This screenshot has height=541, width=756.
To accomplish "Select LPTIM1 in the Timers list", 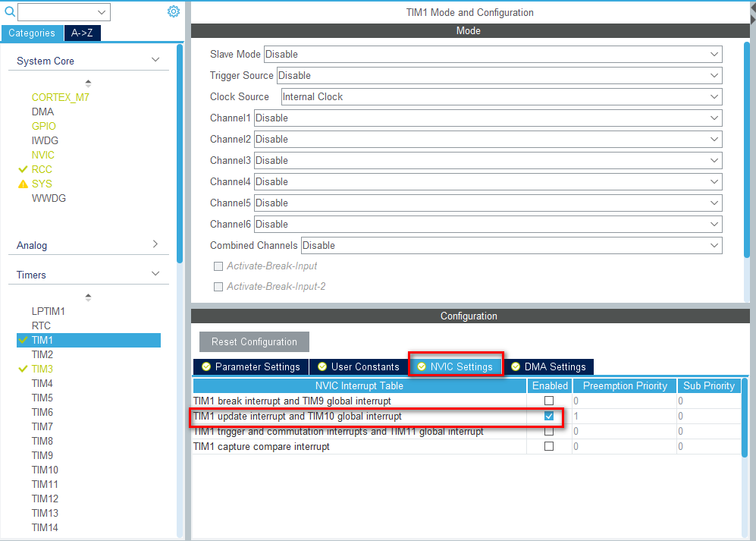I will click(49, 311).
